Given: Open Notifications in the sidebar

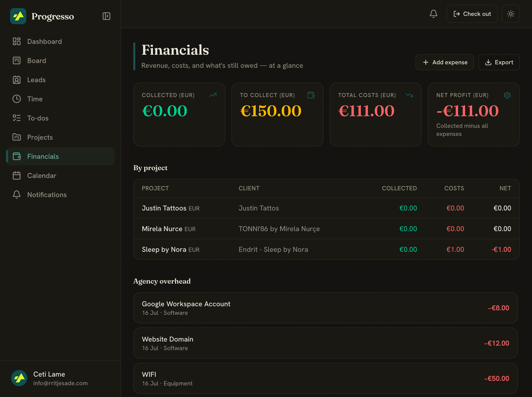Looking at the screenshot, I should 60,195.
